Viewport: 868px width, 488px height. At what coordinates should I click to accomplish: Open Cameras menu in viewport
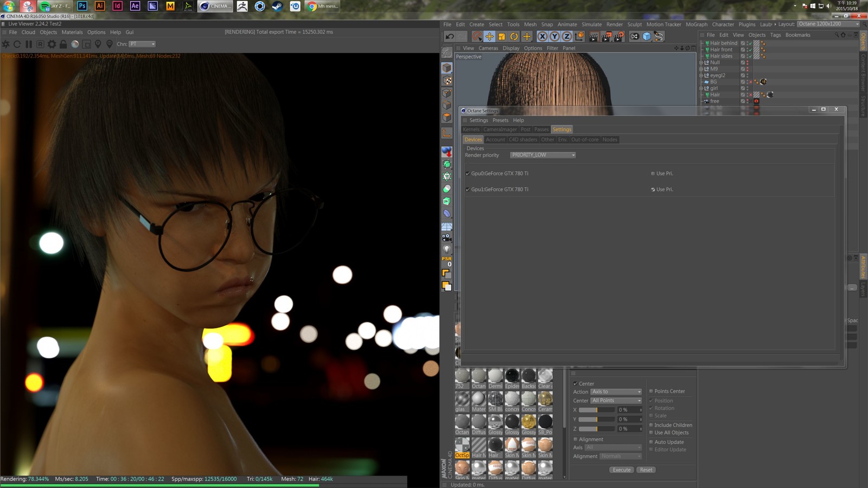click(488, 48)
